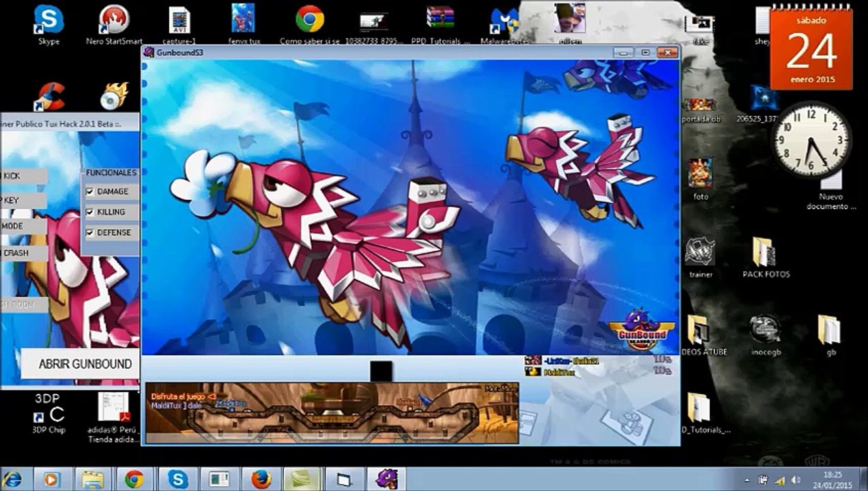Screen dimensions: 868x491
Task: Select the capture-1 AVI file icon
Action: click(179, 24)
